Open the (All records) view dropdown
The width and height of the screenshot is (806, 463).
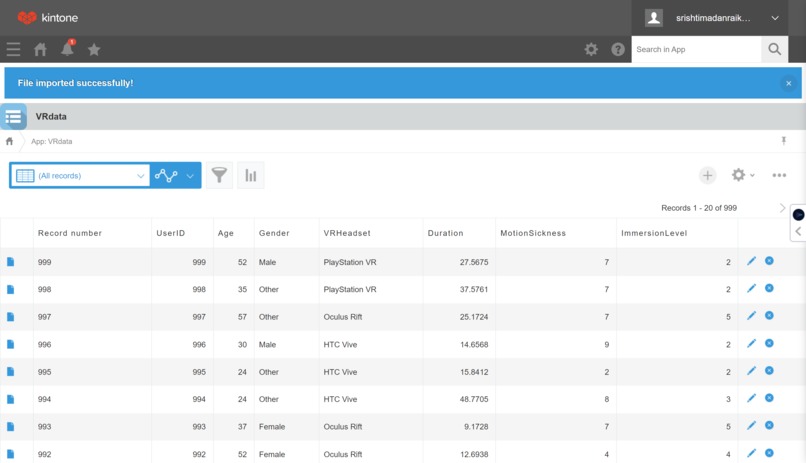(x=80, y=176)
